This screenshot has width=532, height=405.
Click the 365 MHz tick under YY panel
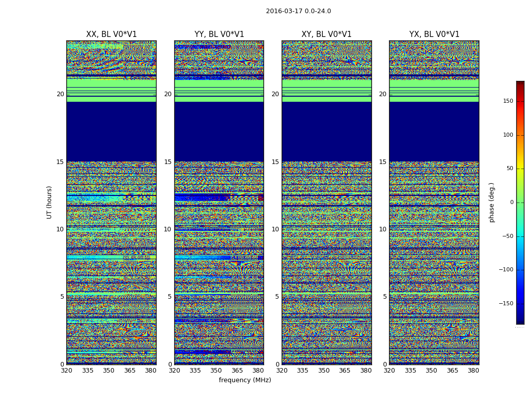click(x=238, y=371)
